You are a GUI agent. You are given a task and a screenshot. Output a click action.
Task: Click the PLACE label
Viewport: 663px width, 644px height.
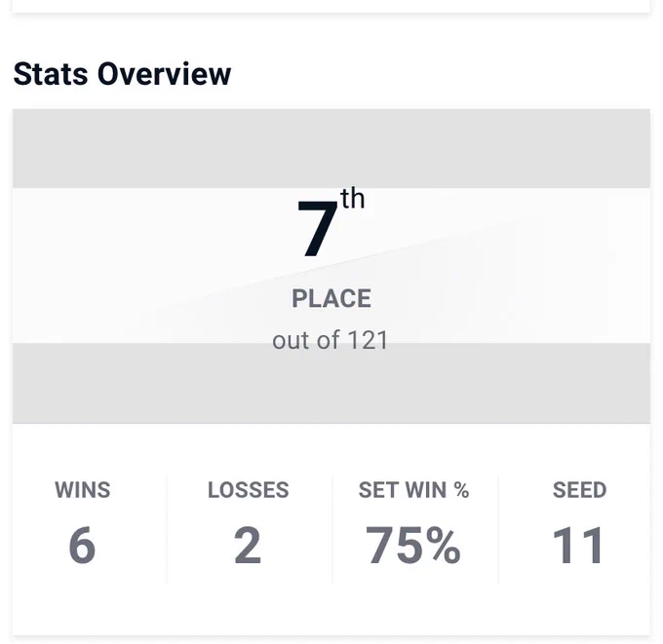[331, 298]
